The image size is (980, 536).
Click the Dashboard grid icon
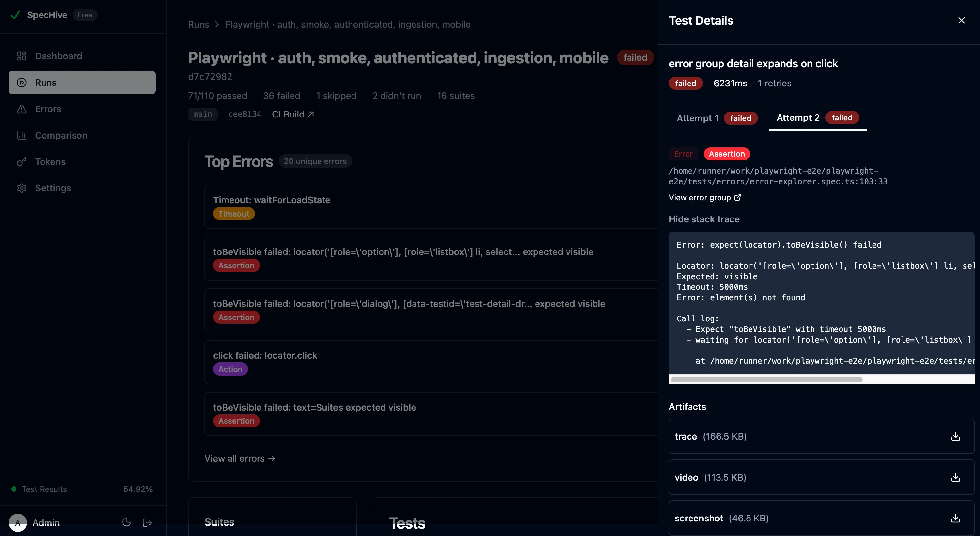point(22,56)
